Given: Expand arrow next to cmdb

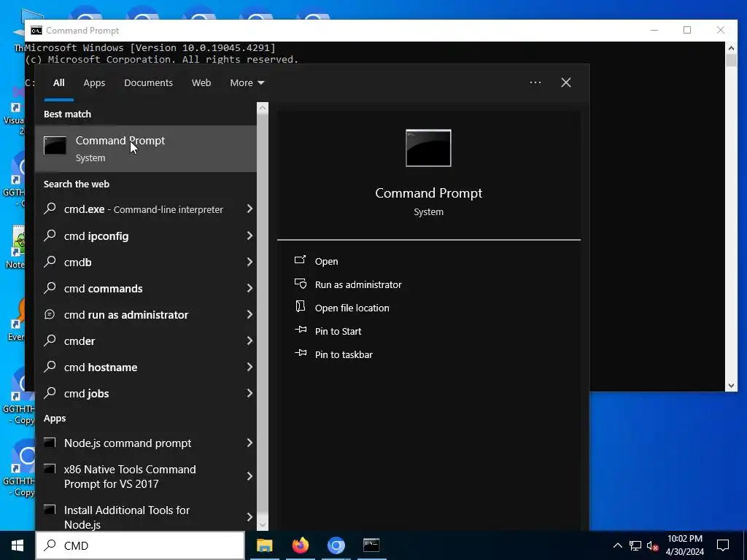Looking at the screenshot, I should coord(249,262).
